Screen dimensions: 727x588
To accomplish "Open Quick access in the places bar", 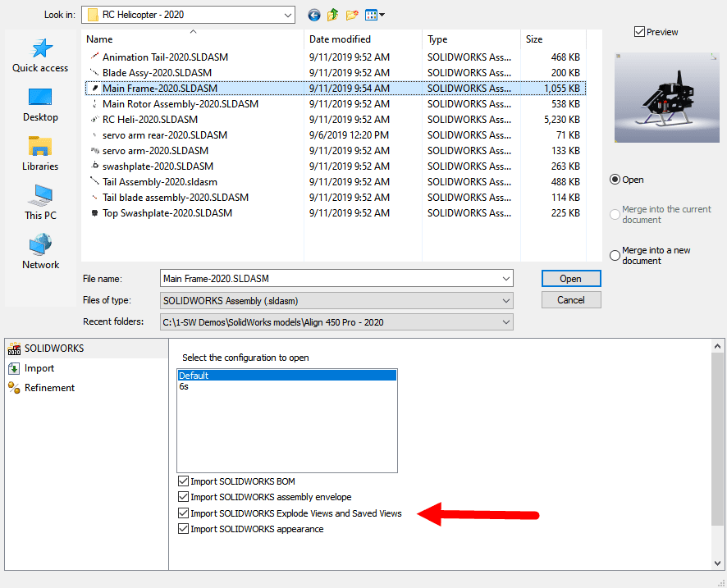I will pos(40,56).
